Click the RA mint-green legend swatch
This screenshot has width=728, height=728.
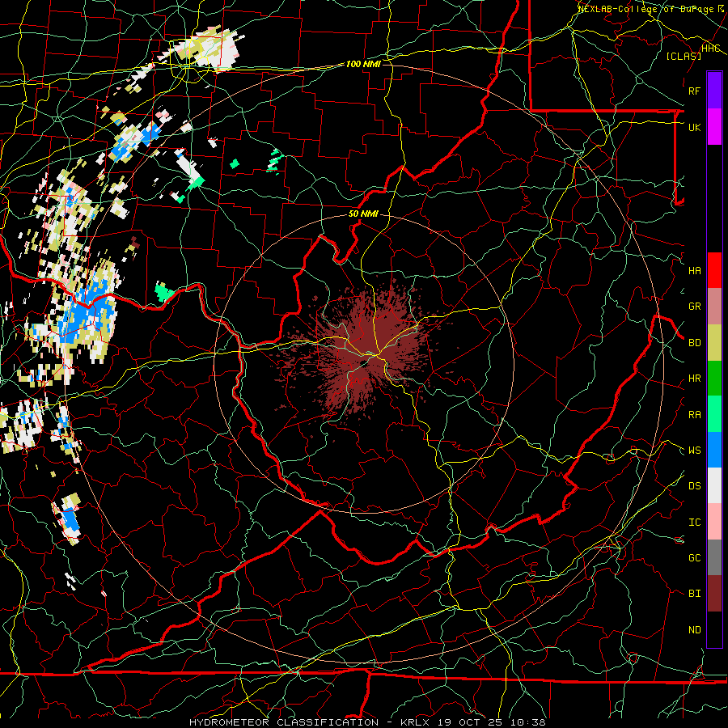pos(714,414)
